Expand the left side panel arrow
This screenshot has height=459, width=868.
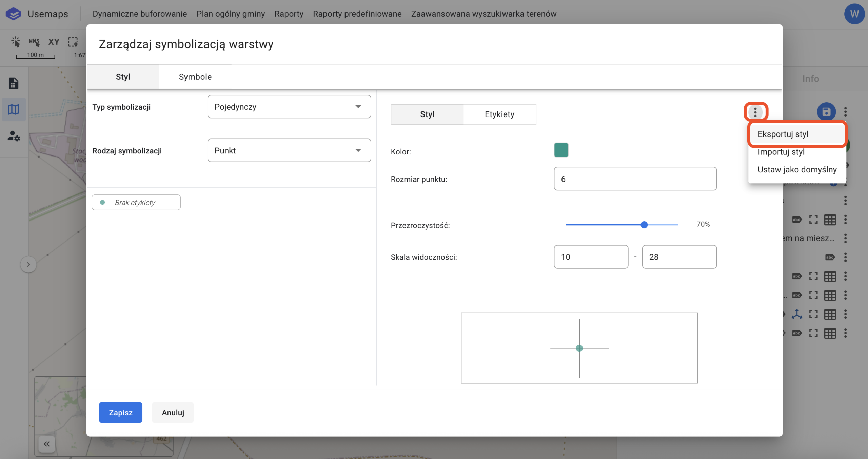tap(28, 264)
